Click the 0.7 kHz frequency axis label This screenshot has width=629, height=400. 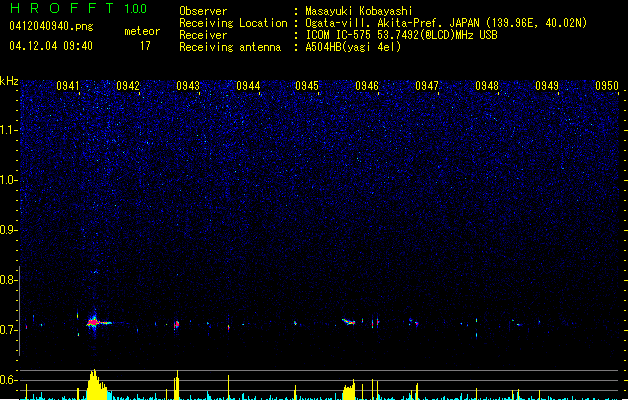click(9, 330)
